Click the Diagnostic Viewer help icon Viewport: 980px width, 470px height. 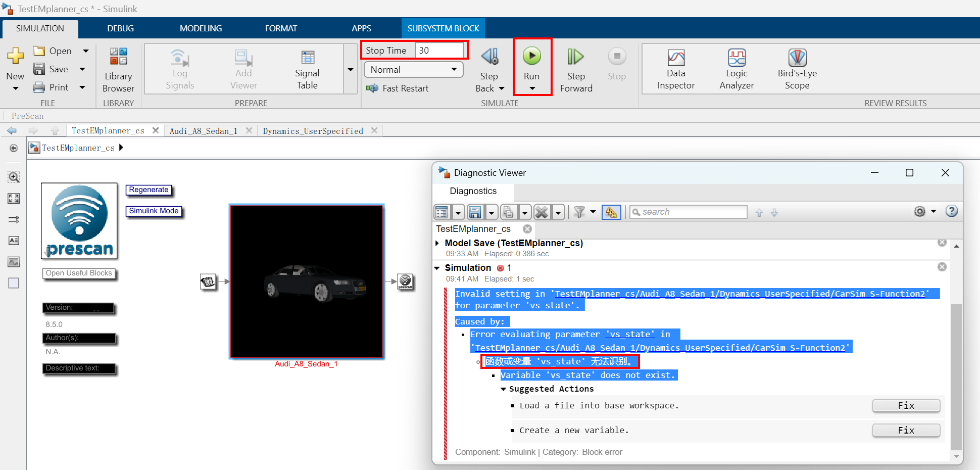(952, 211)
